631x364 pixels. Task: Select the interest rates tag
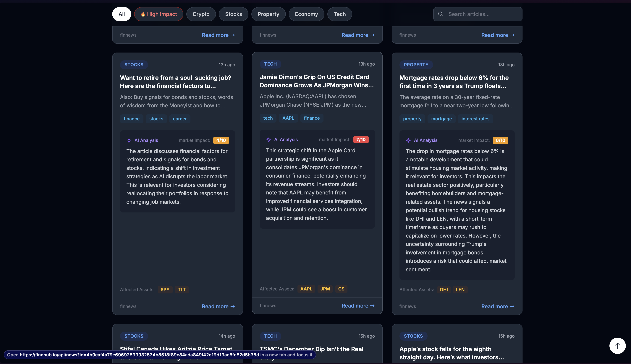pyautogui.click(x=475, y=119)
